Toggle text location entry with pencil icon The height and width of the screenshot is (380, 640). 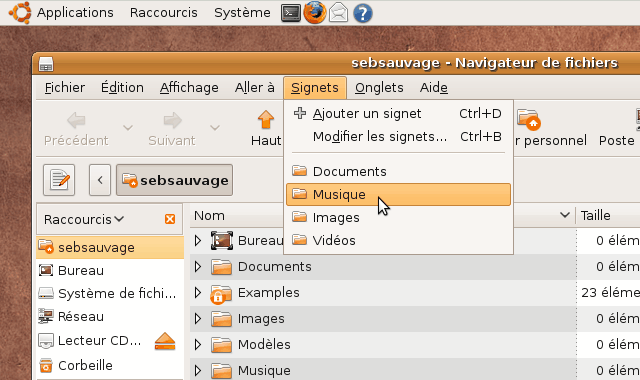pyautogui.click(x=59, y=180)
